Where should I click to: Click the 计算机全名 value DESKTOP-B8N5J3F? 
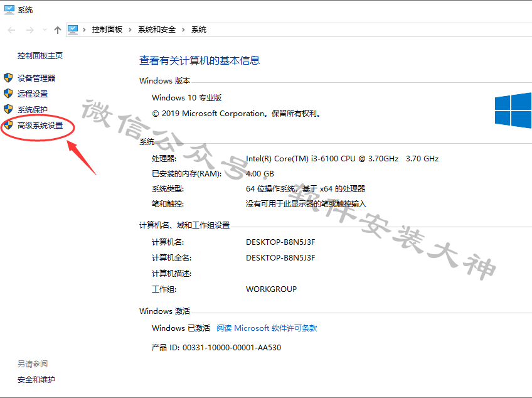tap(280, 258)
